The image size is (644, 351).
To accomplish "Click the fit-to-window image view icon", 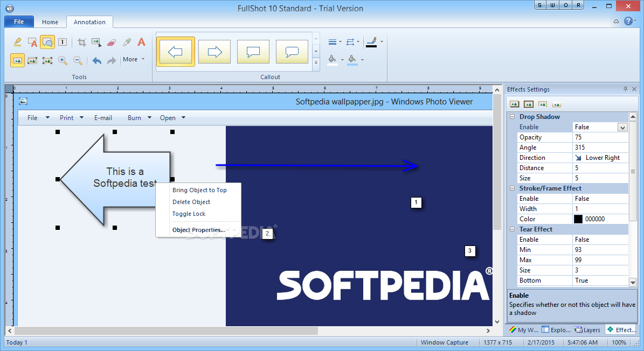I will coord(47,61).
